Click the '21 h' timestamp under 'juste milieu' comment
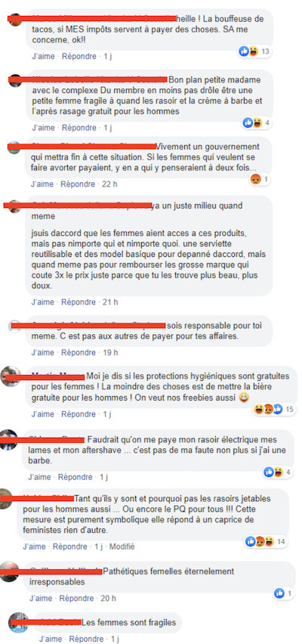 tap(110, 302)
